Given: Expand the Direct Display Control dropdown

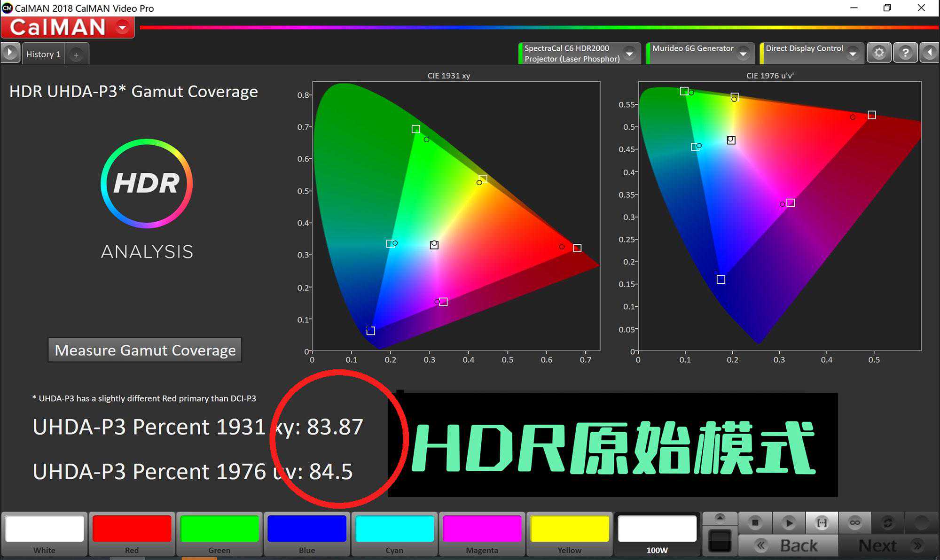Looking at the screenshot, I should point(852,54).
